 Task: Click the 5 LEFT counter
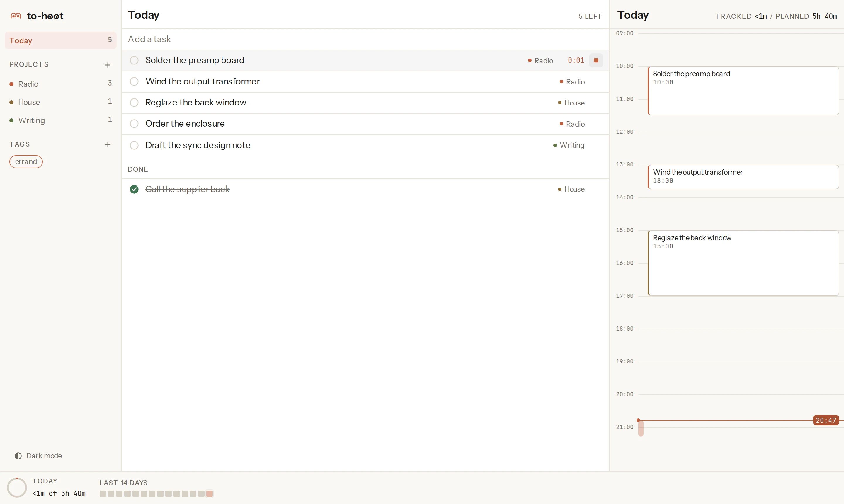[x=590, y=16]
